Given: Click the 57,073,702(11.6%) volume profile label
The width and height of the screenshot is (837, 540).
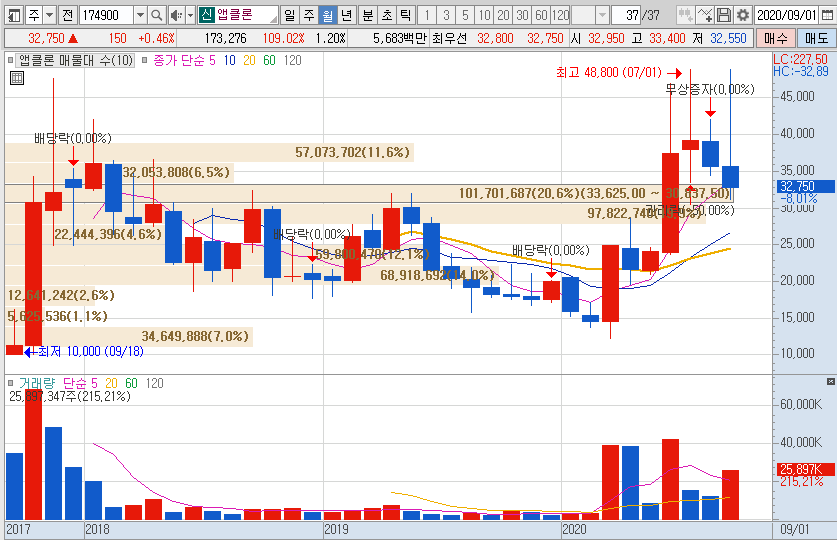Looking at the screenshot, I should [352, 153].
